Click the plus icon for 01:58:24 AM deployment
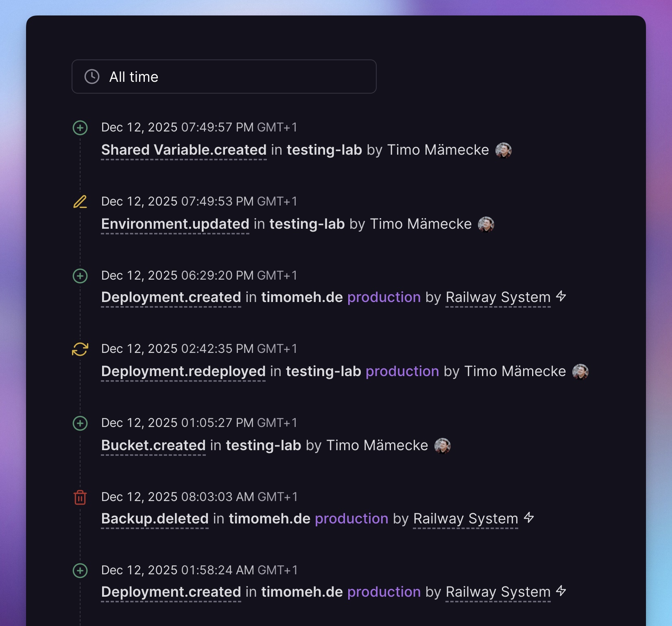The image size is (672, 626). pyautogui.click(x=80, y=571)
